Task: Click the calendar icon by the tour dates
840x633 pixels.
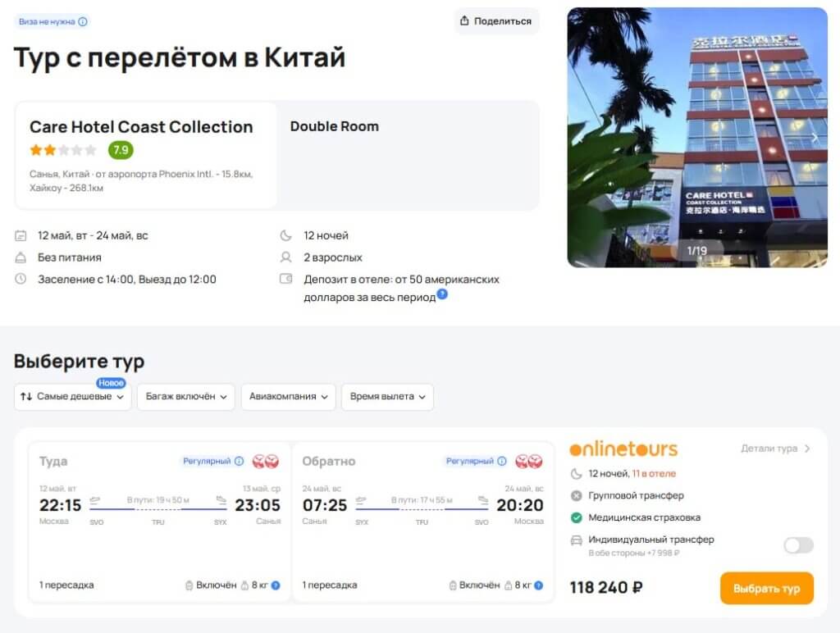Action: (x=21, y=235)
